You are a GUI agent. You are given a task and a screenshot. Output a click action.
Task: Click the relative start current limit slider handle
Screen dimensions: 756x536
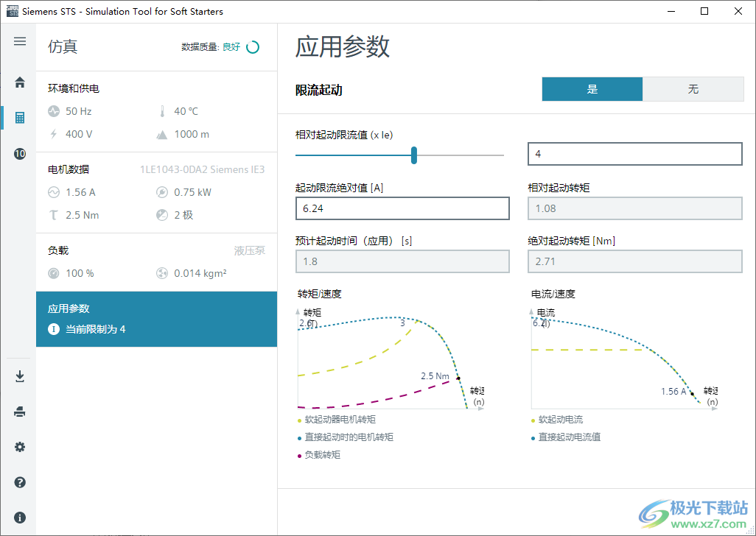pyautogui.click(x=413, y=155)
